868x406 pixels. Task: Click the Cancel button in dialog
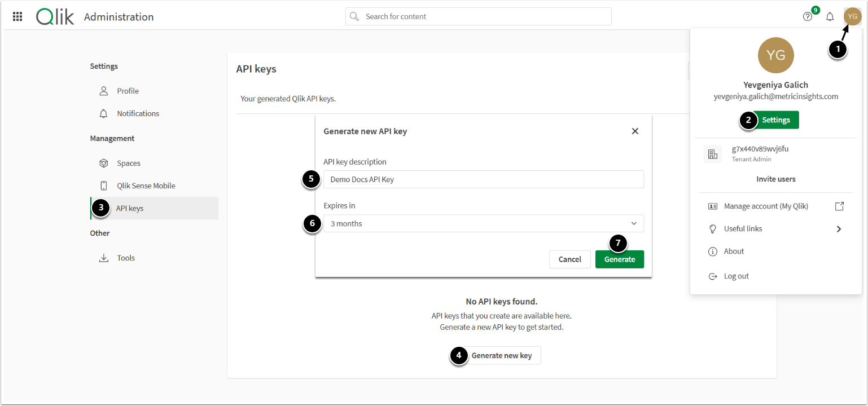(x=569, y=259)
